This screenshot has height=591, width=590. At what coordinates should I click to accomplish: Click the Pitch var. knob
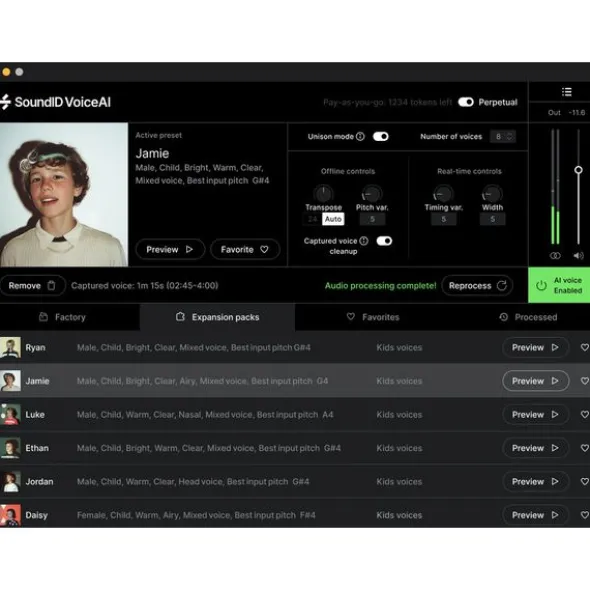tap(372, 194)
